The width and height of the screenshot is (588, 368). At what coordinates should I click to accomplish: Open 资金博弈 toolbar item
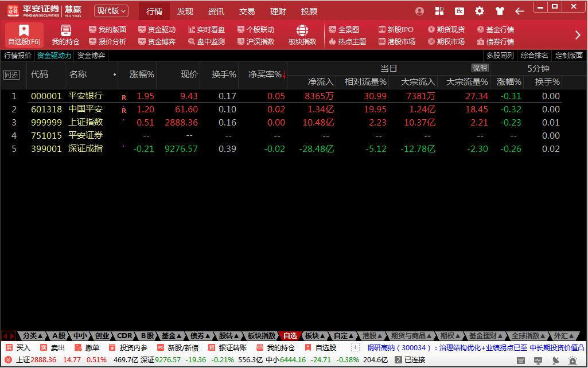(x=157, y=42)
